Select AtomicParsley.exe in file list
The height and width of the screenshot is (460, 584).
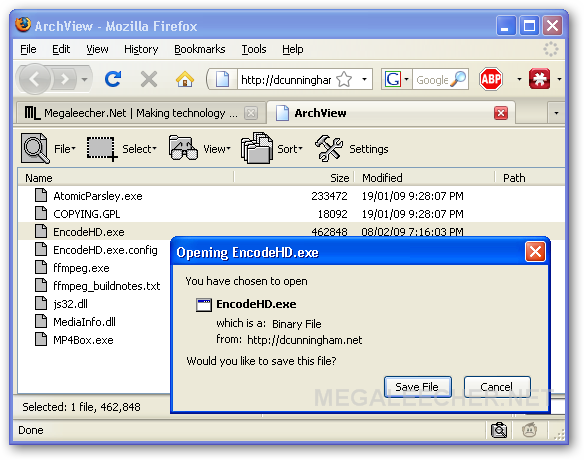(98, 196)
